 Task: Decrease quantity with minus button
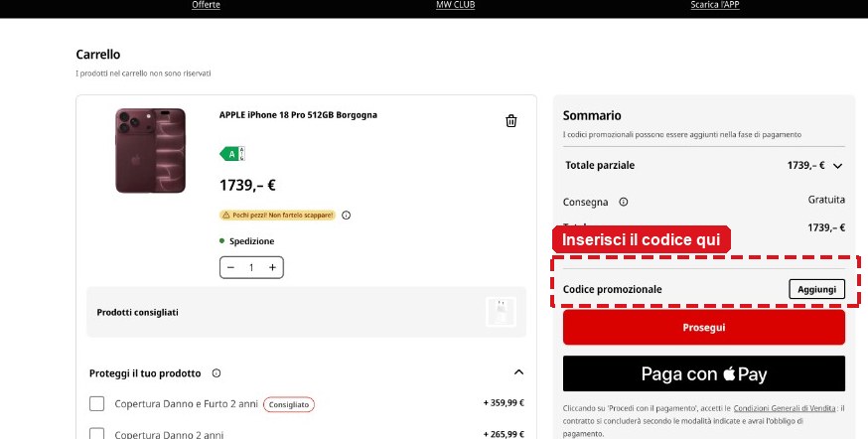pos(230,267)
